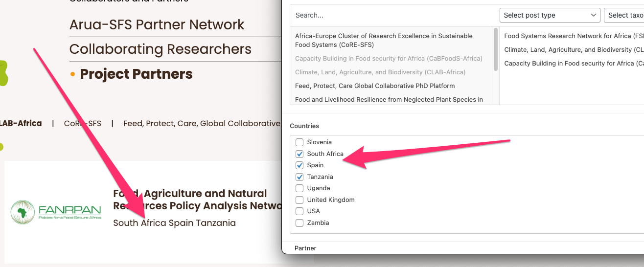Image resolution: width=644 pixels, height=267 pixels.
Task: Enable the Slovenia country checkbox
Action: [299, 142]
